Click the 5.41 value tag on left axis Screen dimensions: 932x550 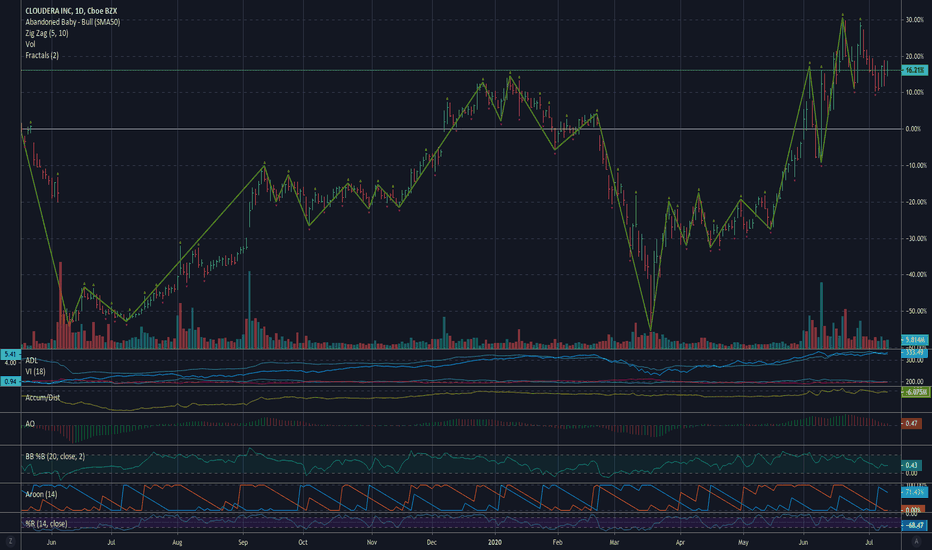10,354
